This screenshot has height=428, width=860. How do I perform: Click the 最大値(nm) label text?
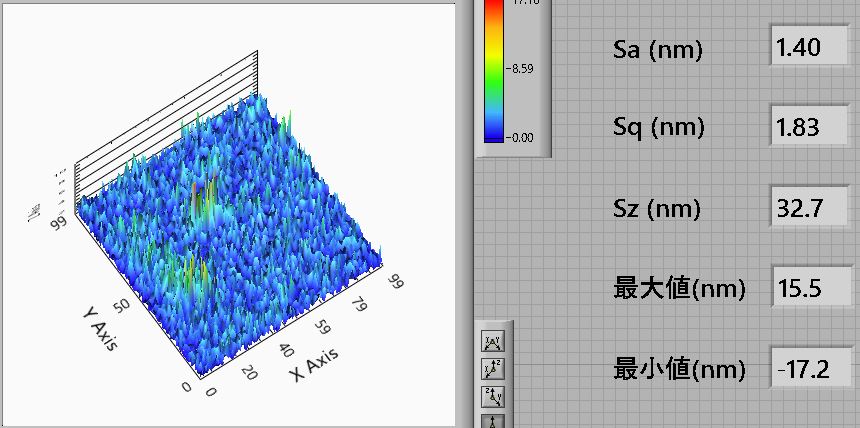pyautogui.click(x=678, y=289)
